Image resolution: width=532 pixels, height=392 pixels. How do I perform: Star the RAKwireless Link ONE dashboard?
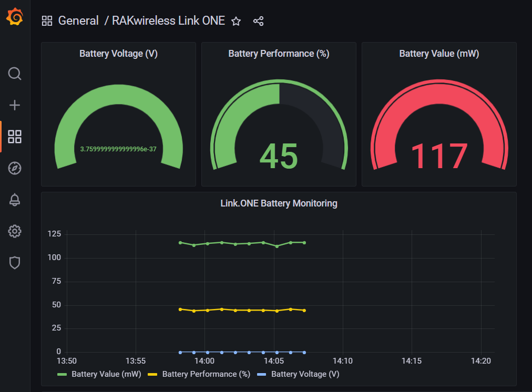(x=236, y=22)
